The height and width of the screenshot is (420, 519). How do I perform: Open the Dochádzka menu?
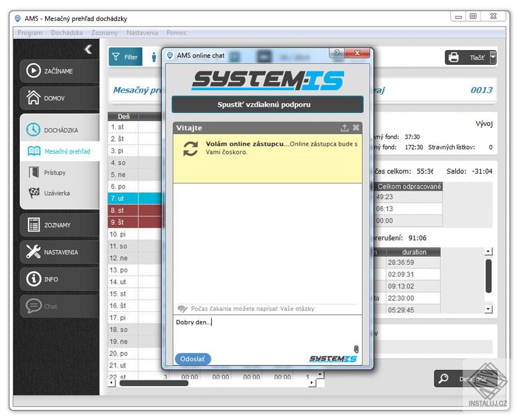pos(67,33)
